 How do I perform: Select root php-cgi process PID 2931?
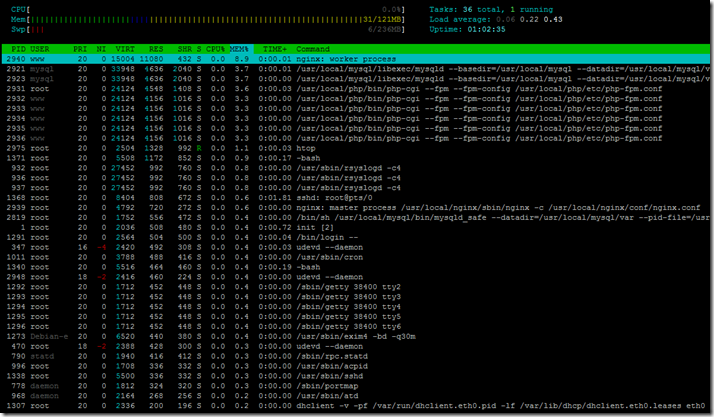tap(356, 89)
